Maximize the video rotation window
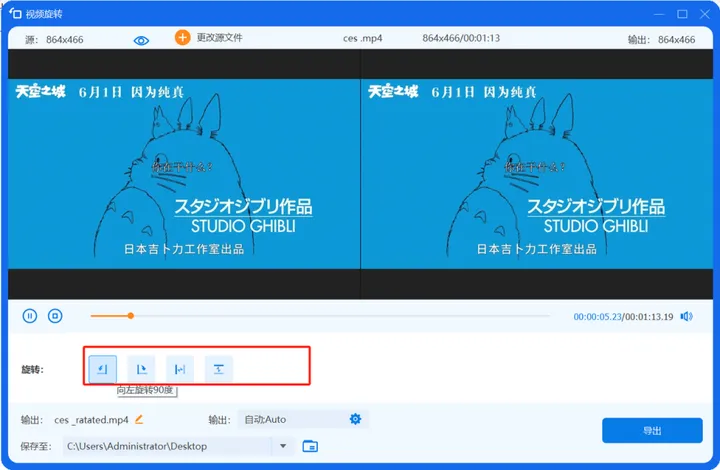The image size is (720, 470). point(682,14)
